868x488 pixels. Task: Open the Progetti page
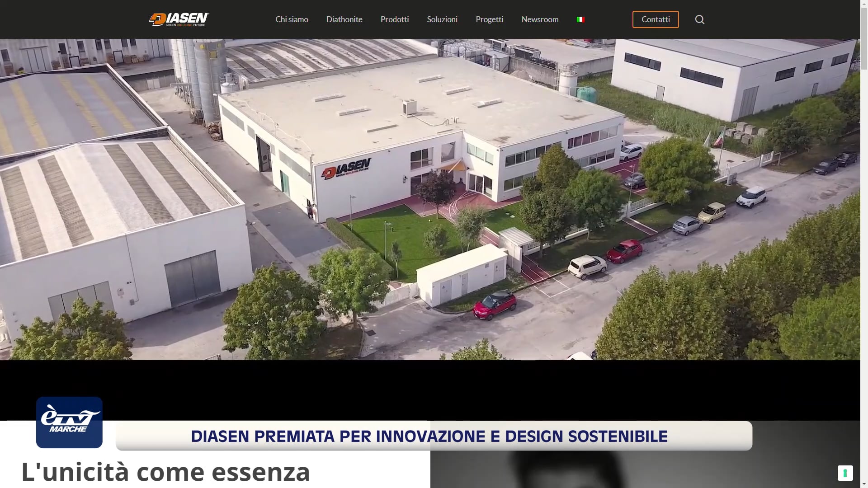(489, 19)
